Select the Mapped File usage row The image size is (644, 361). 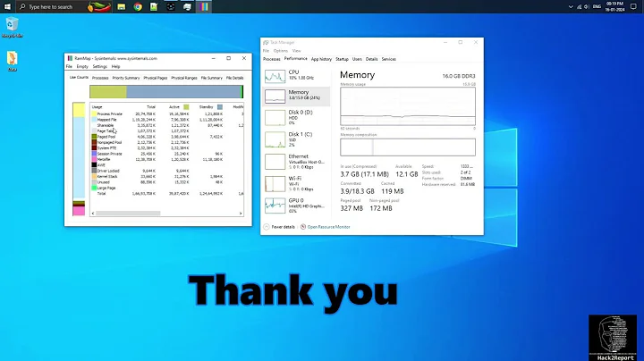[x=167, y=120]
